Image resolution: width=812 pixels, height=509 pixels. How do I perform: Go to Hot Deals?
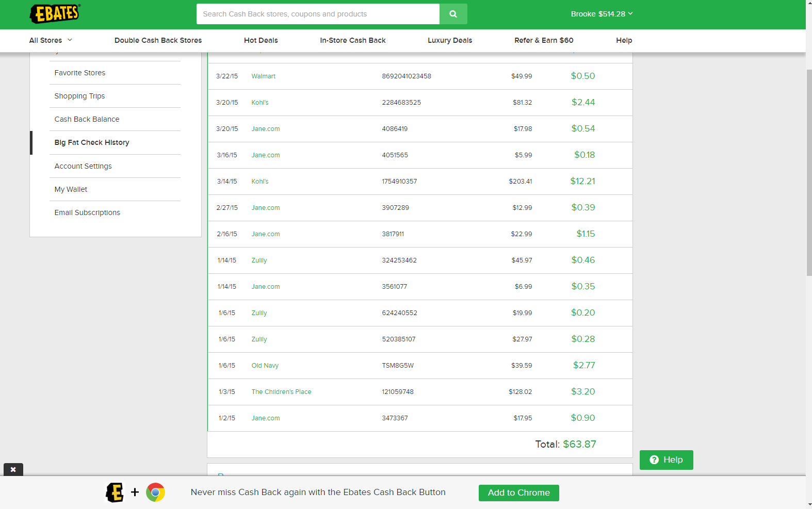(x=261, y=40)
